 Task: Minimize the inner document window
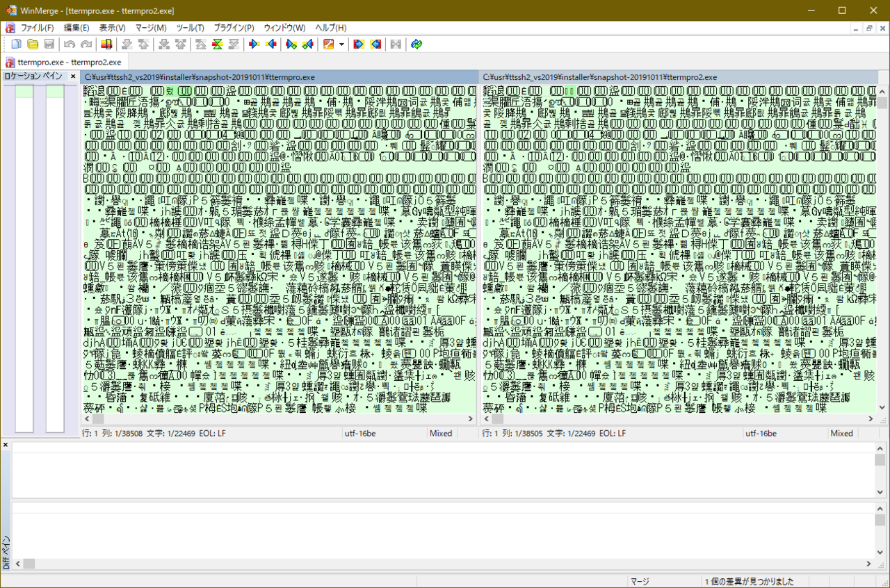855,28
